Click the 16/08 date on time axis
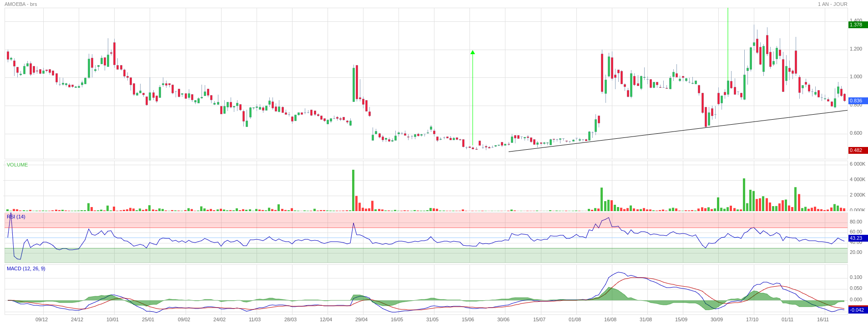Screen dimensions: 868x324 (x=610, y=319)
